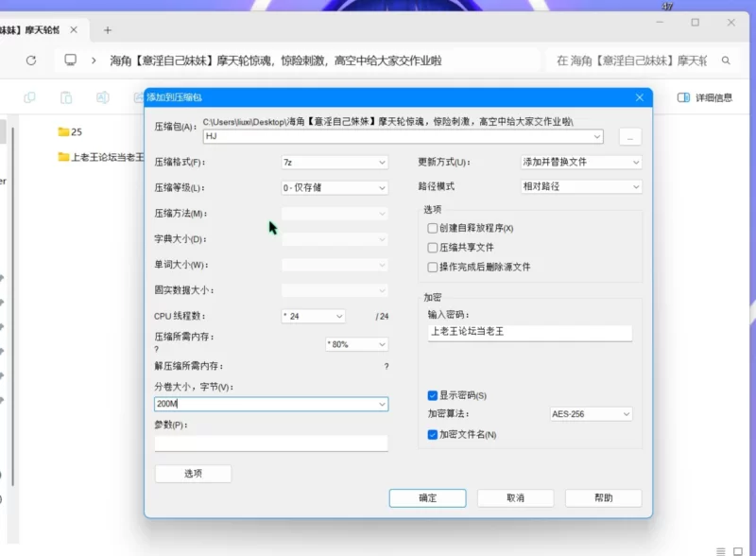Click the copy icon in Explorer toolbar
This screenshot has height=556, width=756.
point(29,97)
